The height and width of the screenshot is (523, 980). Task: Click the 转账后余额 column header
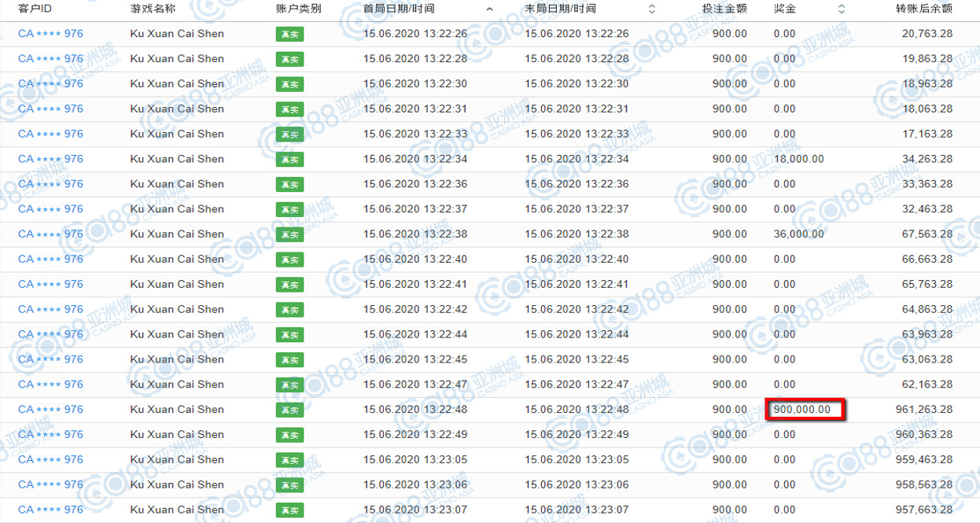coord(923,9)
